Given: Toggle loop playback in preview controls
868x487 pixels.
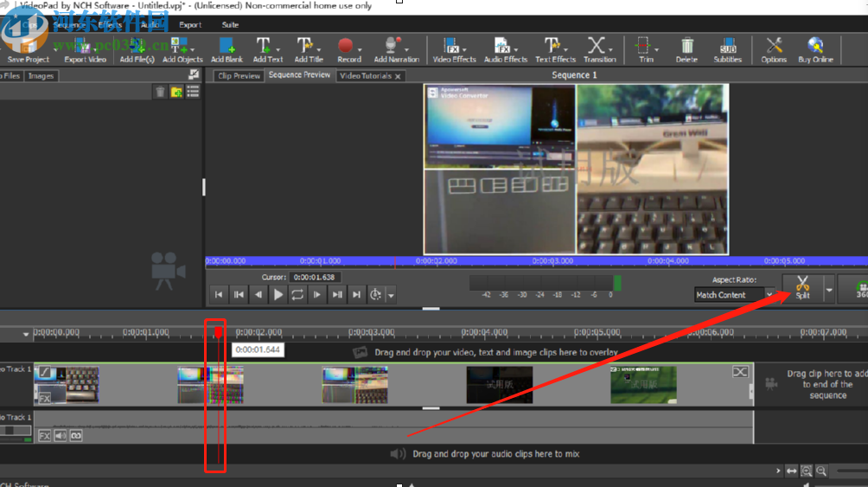Looking at the screenshot, I should click(297, 295).
